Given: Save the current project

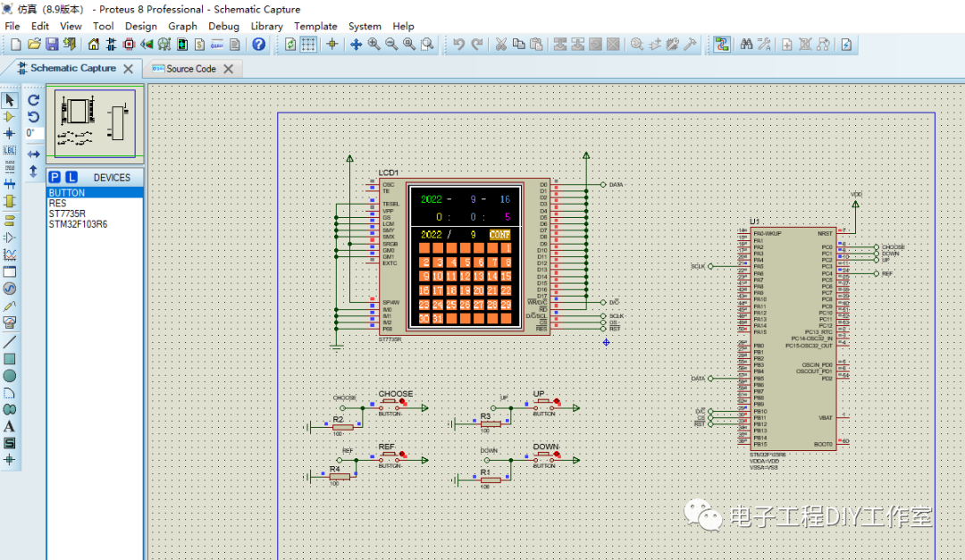Looking at the screenshot, I should coord(52,45).
